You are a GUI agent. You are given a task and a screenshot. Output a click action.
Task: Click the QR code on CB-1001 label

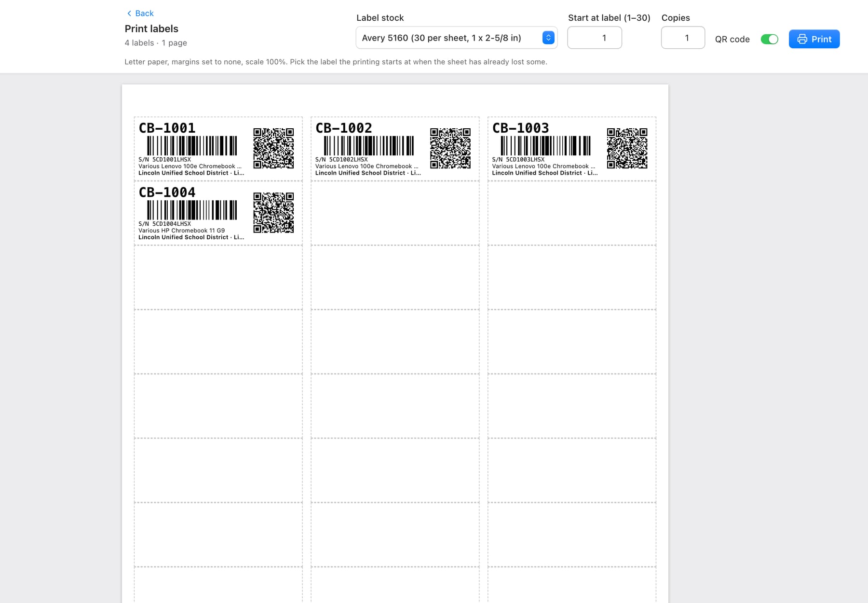point(273,148)
